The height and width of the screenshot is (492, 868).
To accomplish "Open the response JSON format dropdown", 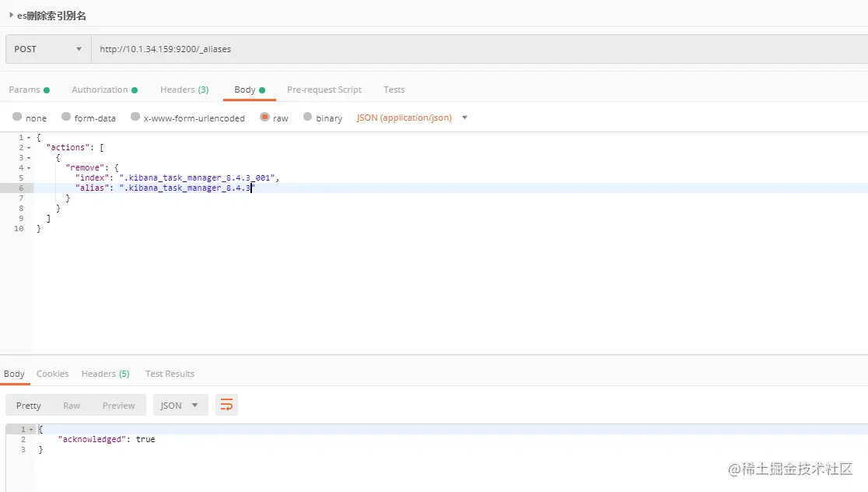I will pyautogui.click(x=180, y=405).
